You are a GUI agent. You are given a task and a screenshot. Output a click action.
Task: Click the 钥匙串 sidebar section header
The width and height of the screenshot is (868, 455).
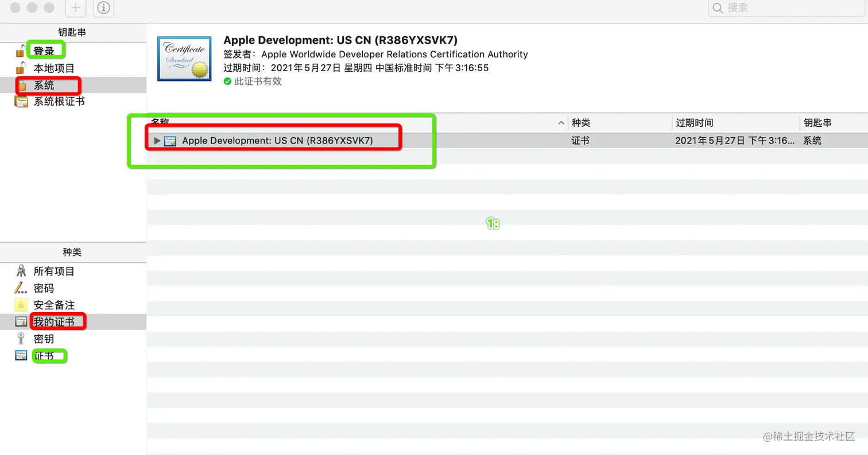[x=72, y=33]
